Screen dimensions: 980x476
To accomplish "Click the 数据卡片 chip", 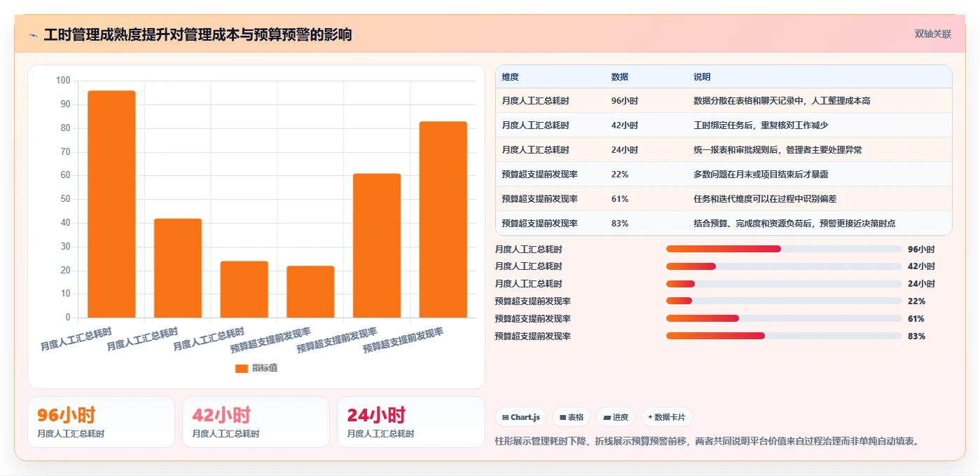I will coord(667,417).
